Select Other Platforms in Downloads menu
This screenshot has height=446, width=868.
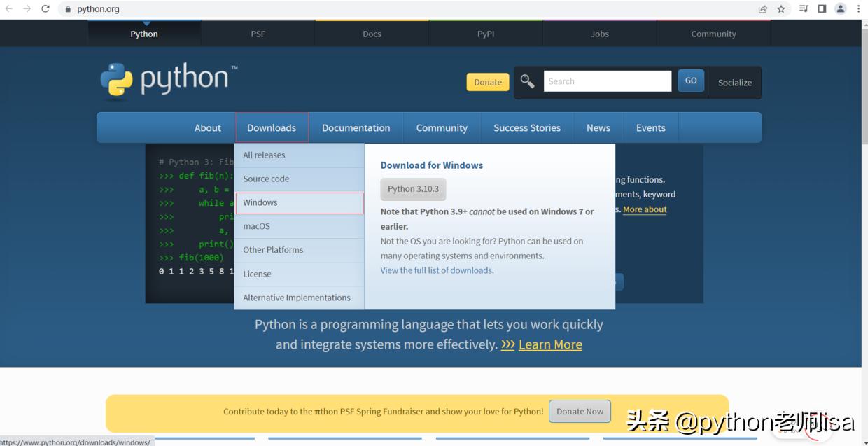point(300,250)
